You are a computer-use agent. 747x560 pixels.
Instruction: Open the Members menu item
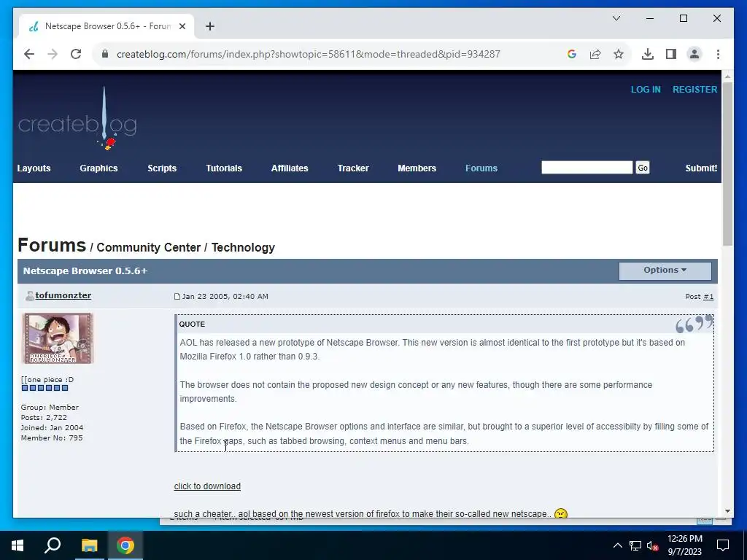417,168
